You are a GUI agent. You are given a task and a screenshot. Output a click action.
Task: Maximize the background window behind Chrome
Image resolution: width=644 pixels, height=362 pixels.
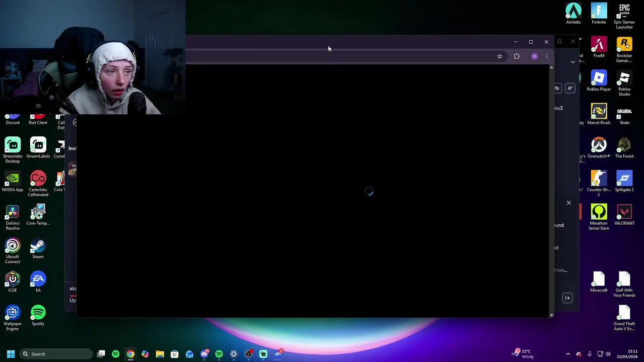pyautogui.click(x=559, y=41)
